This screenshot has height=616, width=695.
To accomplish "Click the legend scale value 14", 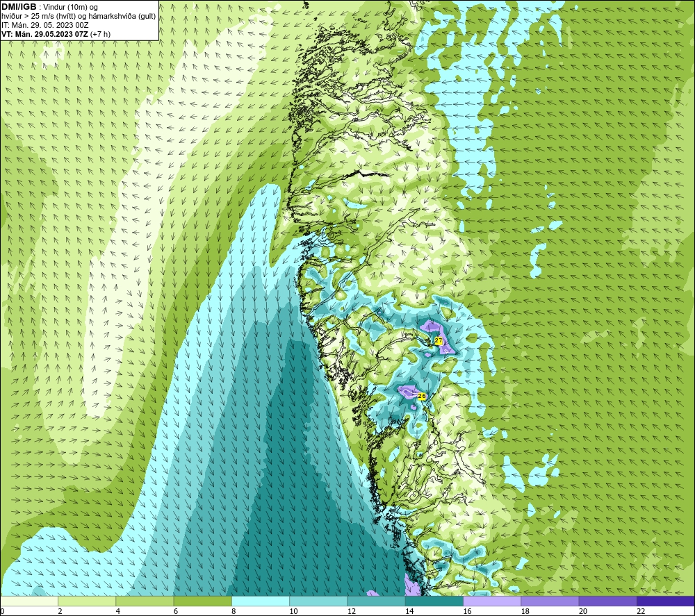I will tap(409, 611).
